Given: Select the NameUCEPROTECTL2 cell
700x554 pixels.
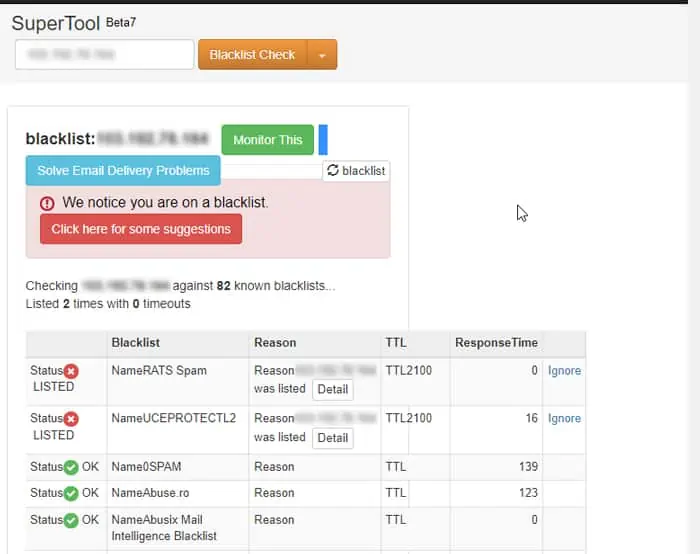Looking at the screenshot, I should (178, 430).
